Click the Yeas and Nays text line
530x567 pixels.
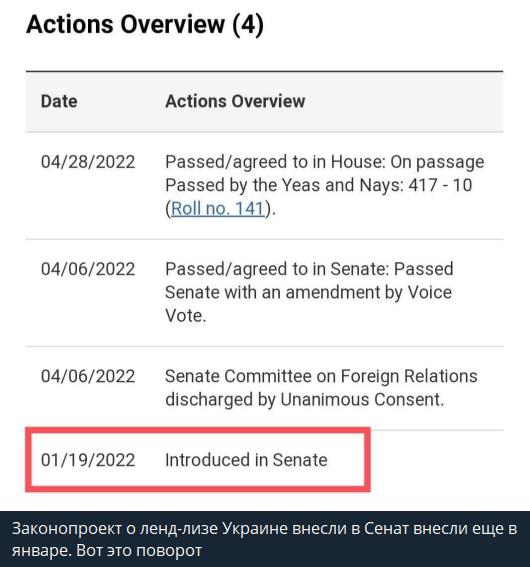coord(319,186)
